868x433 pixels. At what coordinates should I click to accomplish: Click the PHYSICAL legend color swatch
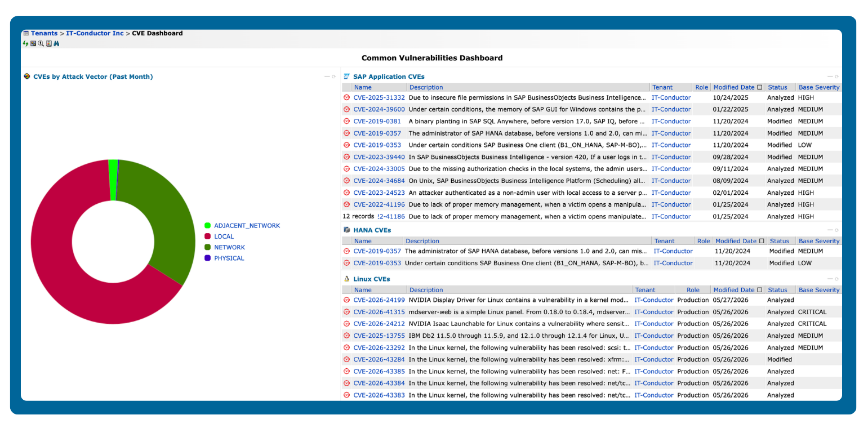[x=208, y=258]
